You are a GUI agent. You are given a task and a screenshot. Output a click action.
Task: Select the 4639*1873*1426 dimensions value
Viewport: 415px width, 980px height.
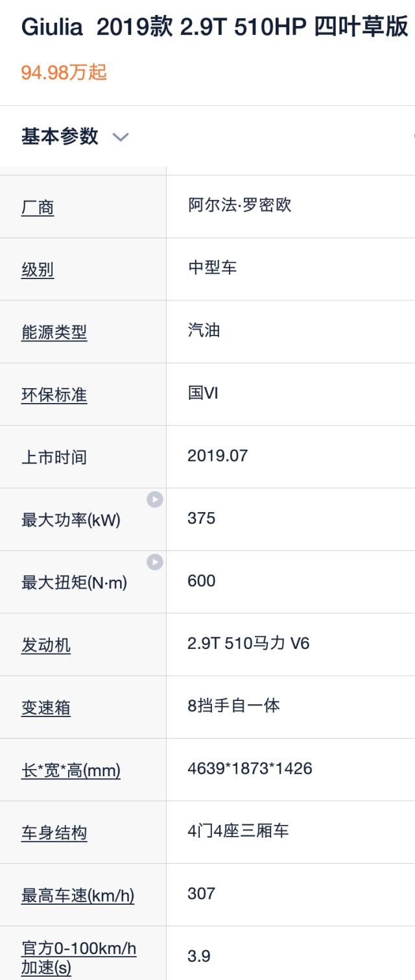coord(250,768)
